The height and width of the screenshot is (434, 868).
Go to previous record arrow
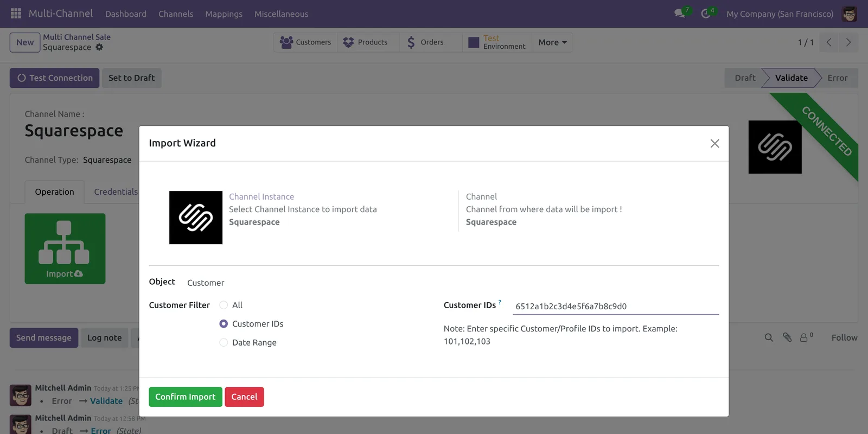pos(829,42)
